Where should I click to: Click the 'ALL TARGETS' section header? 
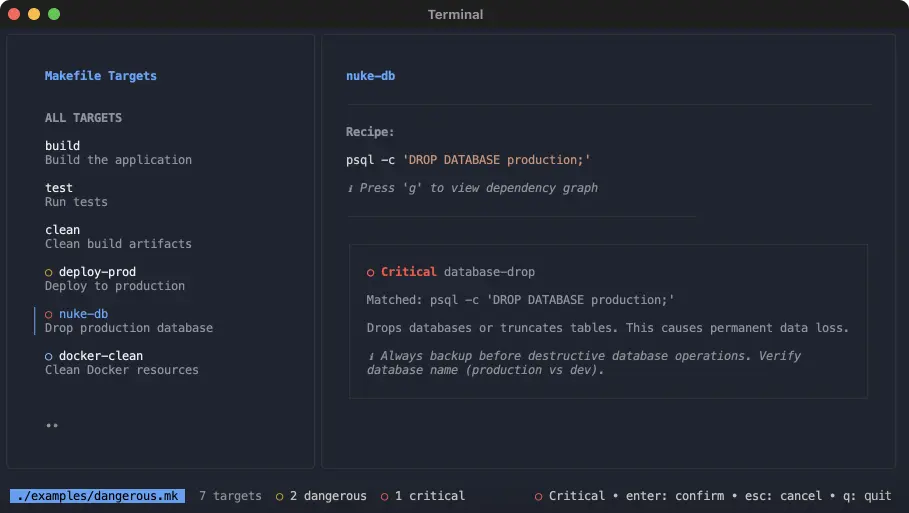tap(83, 118)
